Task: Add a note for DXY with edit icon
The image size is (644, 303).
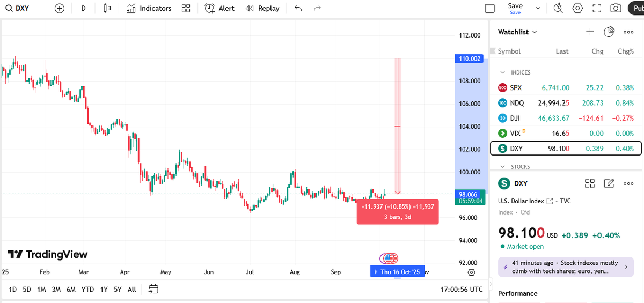Action: pos(609,183)
